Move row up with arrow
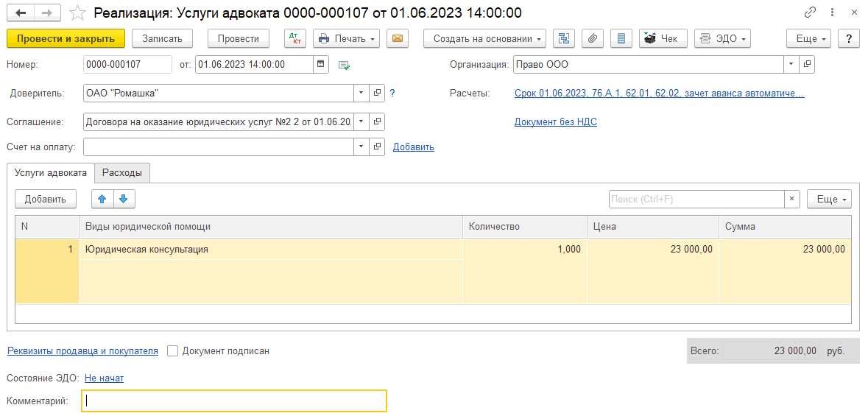The image size is (868, 416). point(102,199)
